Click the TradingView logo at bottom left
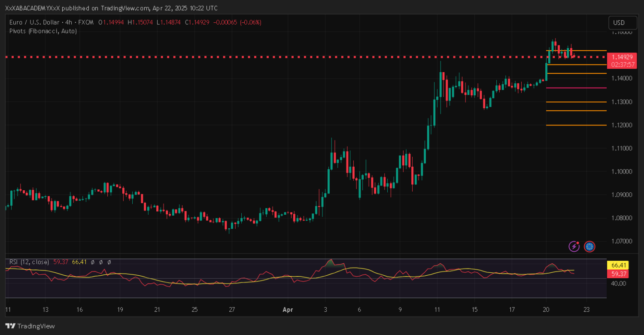644x335 pixels. [x=30, y=326]
